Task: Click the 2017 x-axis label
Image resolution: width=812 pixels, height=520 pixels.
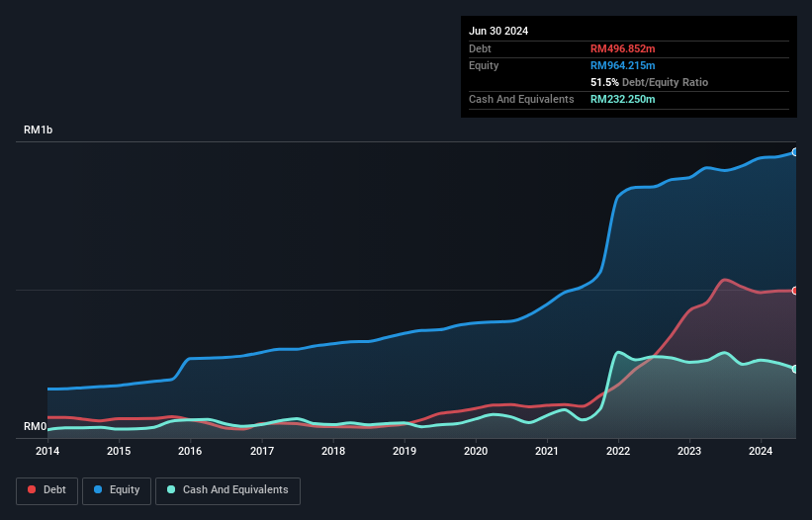Action: tap(262, 451)
